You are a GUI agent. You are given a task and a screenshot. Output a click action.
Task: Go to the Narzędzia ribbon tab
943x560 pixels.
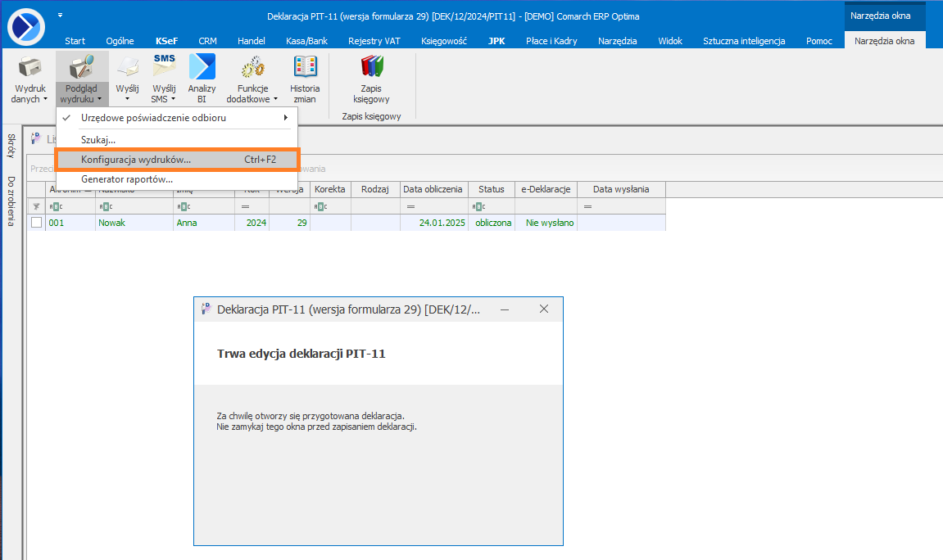(x=618, y=41)
